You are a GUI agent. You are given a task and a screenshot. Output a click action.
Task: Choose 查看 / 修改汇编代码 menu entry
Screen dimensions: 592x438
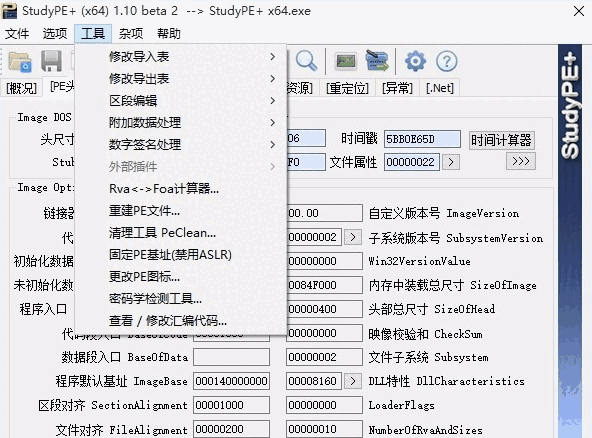pos(181,321)
